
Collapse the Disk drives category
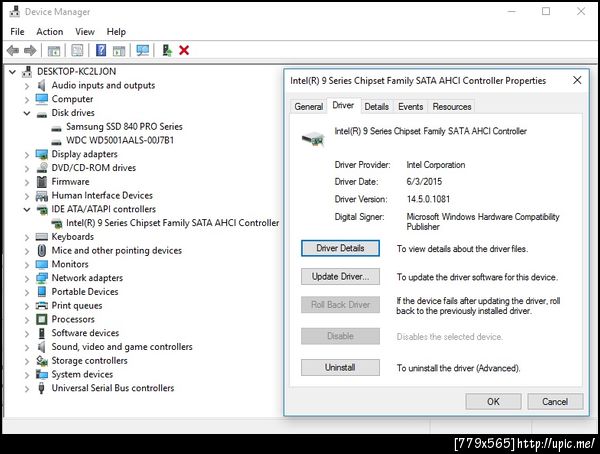coord(27,113)
